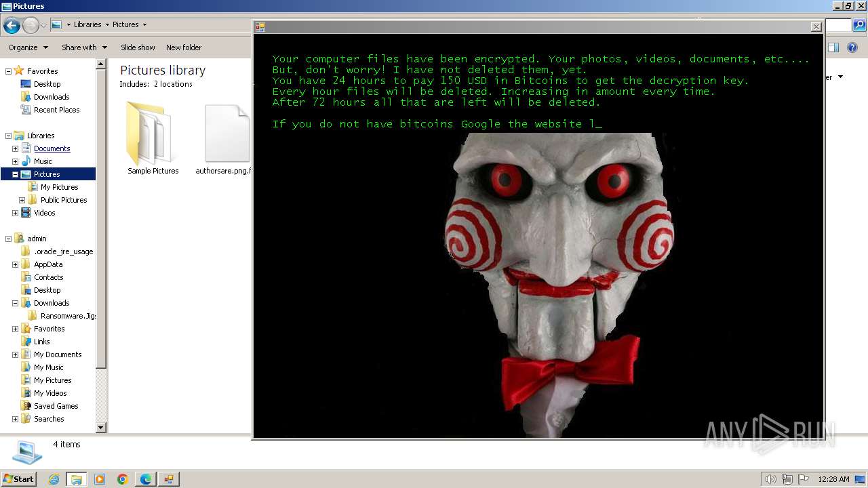Open the Organize menu
Screen dimensions: 868x488
(x=28, y=47)
